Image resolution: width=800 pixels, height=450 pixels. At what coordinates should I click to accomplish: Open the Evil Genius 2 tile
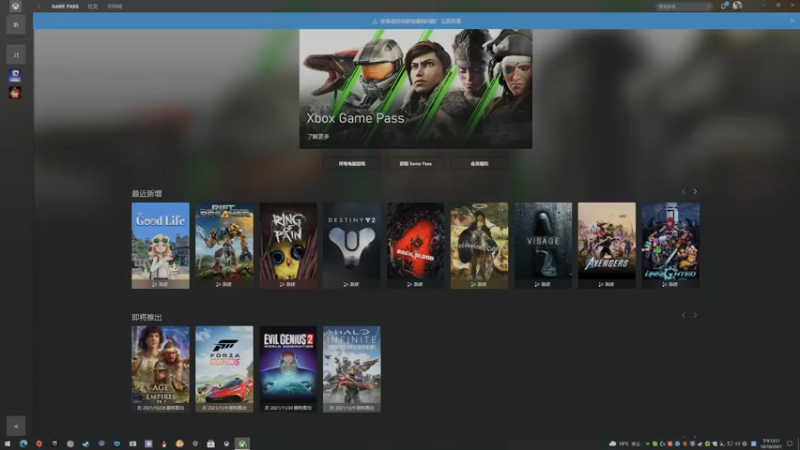(288, 369)
